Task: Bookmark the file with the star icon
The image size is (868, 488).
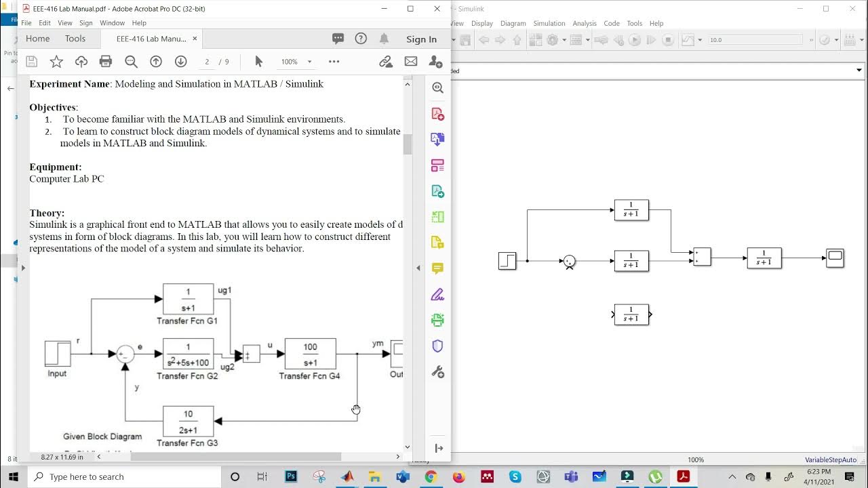Action: [x=56, y=62]
